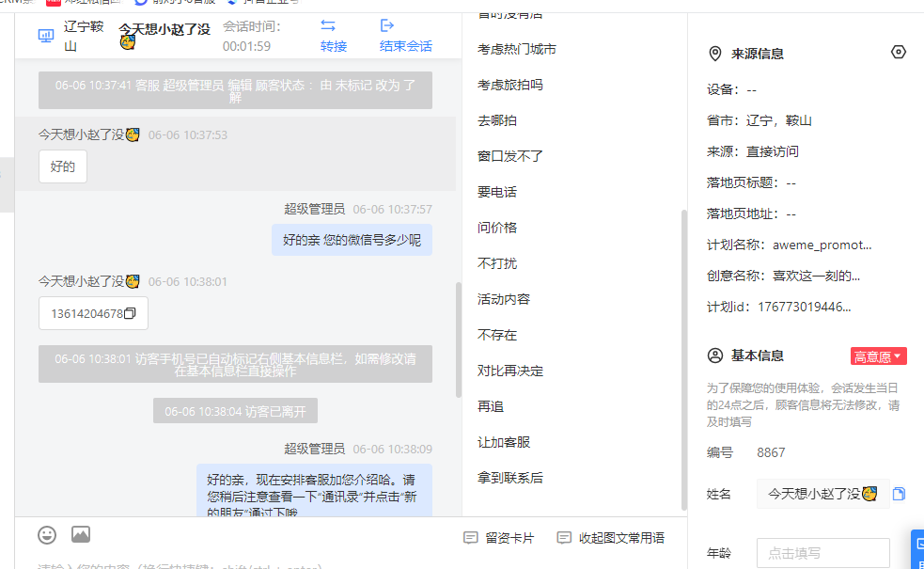
Task: Choose the 不存在 quick reply
Action: coord(497,335)
